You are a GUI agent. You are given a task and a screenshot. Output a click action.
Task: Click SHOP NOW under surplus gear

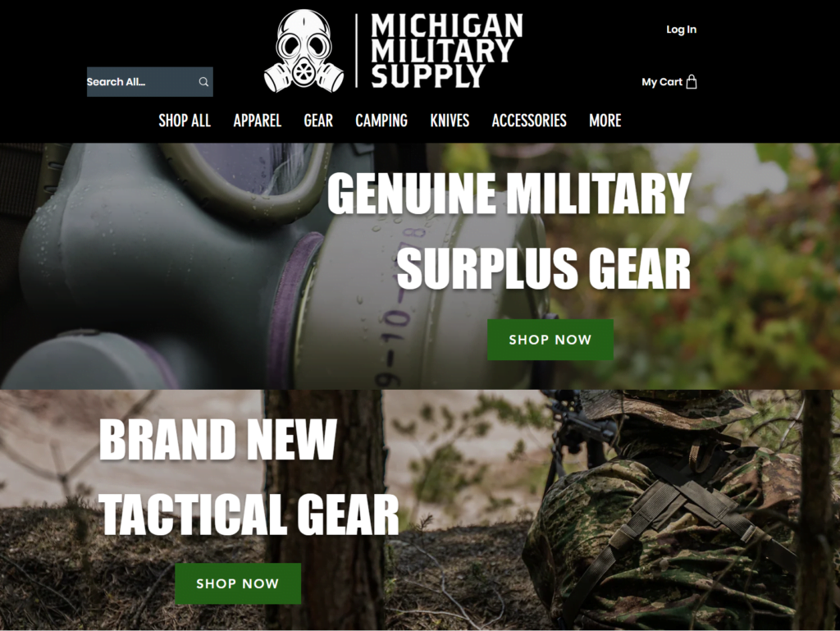point(550,340)
